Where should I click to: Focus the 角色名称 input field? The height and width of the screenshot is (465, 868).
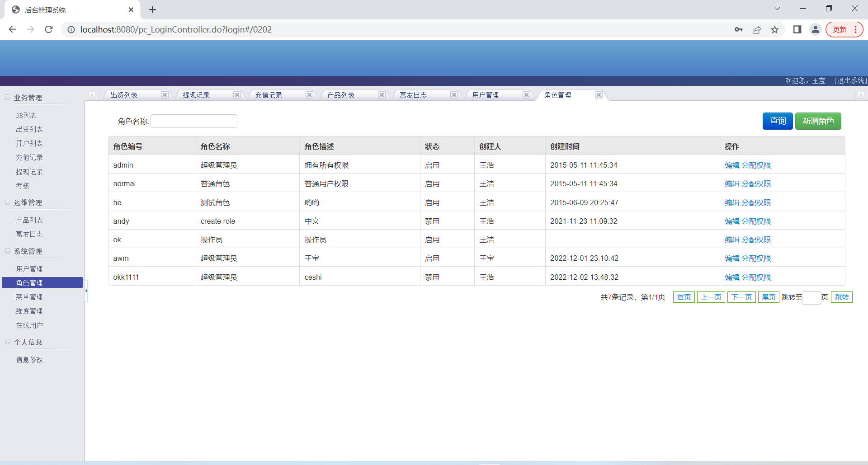pos(194,121)
